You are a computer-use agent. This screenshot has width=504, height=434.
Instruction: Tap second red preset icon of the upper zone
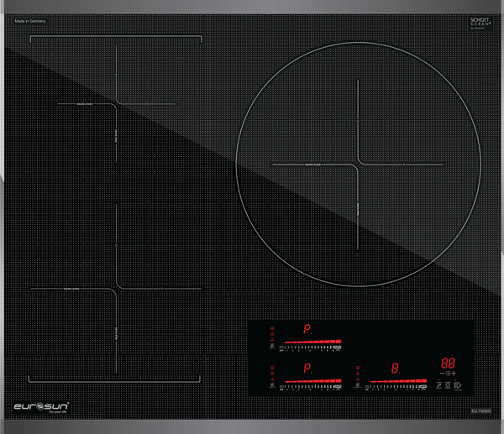point(272,333)
